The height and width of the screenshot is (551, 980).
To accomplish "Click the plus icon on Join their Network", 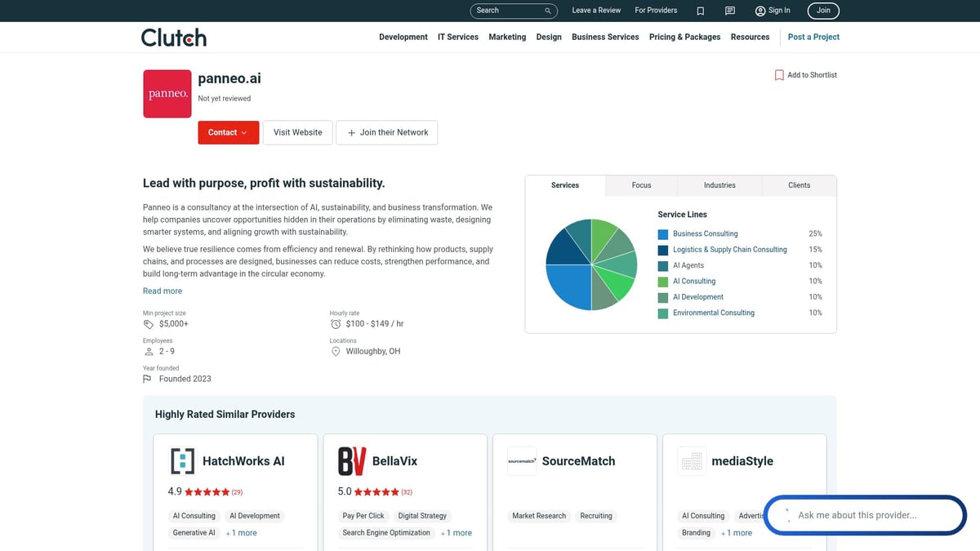I will (351, 133).
